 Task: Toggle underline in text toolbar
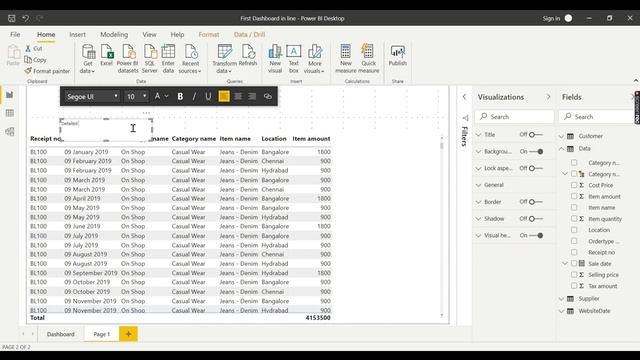(208, 96)
